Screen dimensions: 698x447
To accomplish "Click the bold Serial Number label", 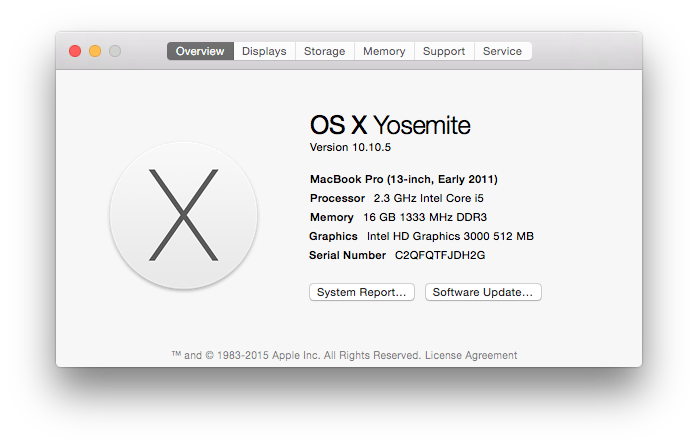I will 348,255.
